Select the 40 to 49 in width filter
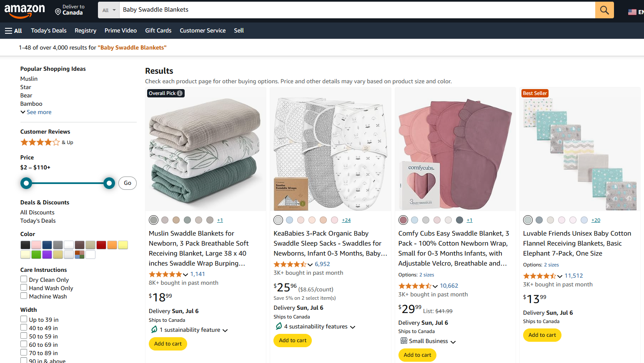Image resolution: width=644 pixels, height=363 pixels. [x=24, y=328]
